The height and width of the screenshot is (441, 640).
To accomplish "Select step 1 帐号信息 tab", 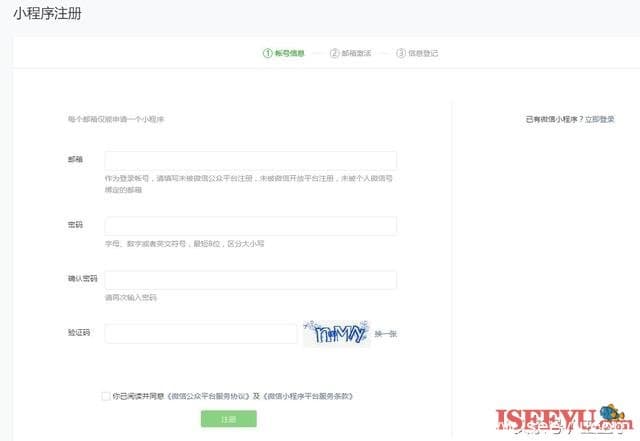I will [284, 53].
